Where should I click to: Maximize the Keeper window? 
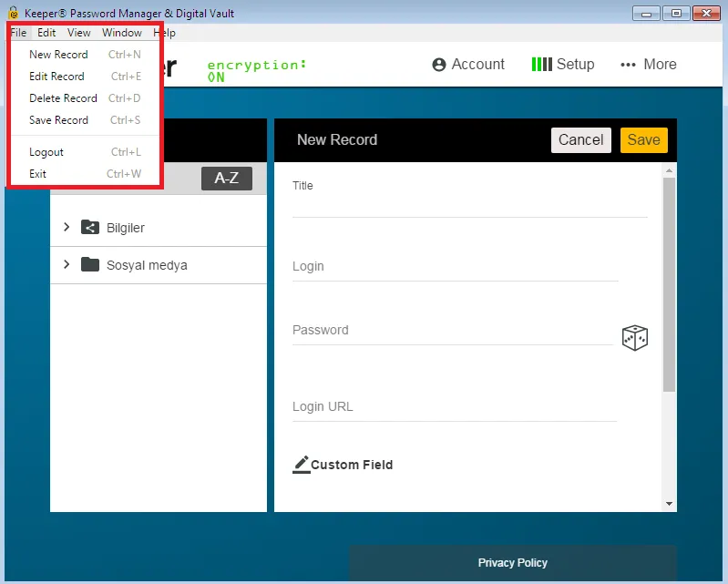click(676, 14)
